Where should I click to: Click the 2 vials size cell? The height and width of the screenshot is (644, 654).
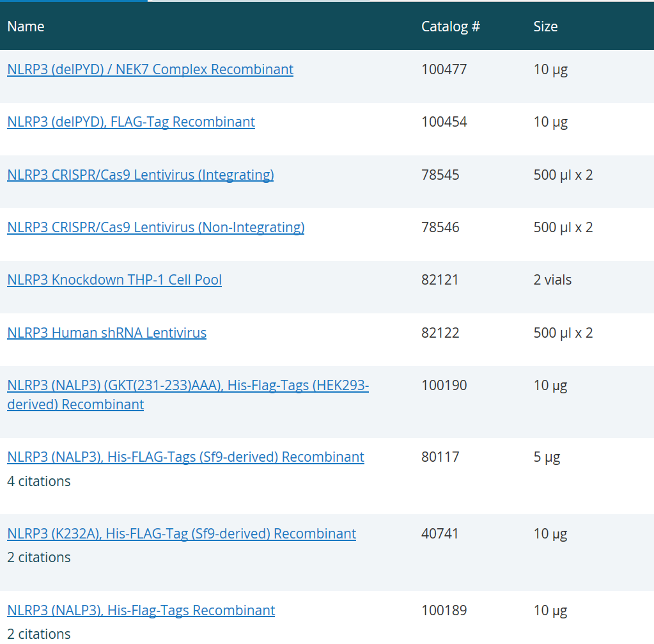[x=552, y=279]
